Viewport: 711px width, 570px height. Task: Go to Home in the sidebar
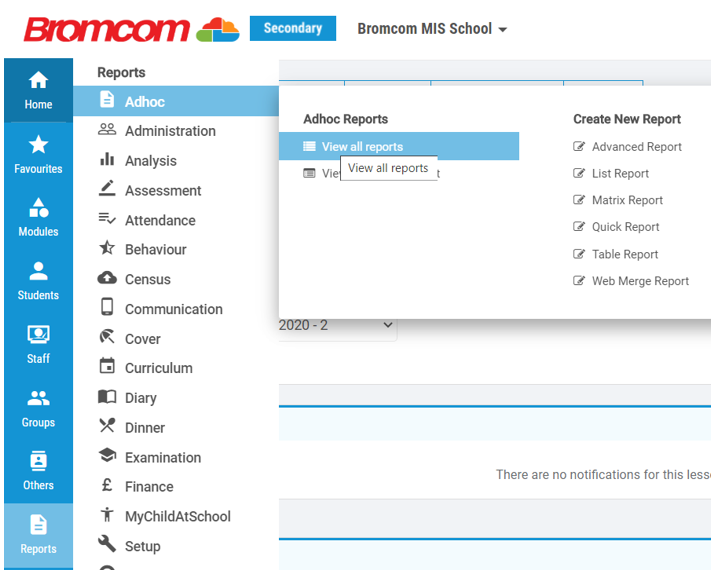pyautogui.click(x=38, y=90)
